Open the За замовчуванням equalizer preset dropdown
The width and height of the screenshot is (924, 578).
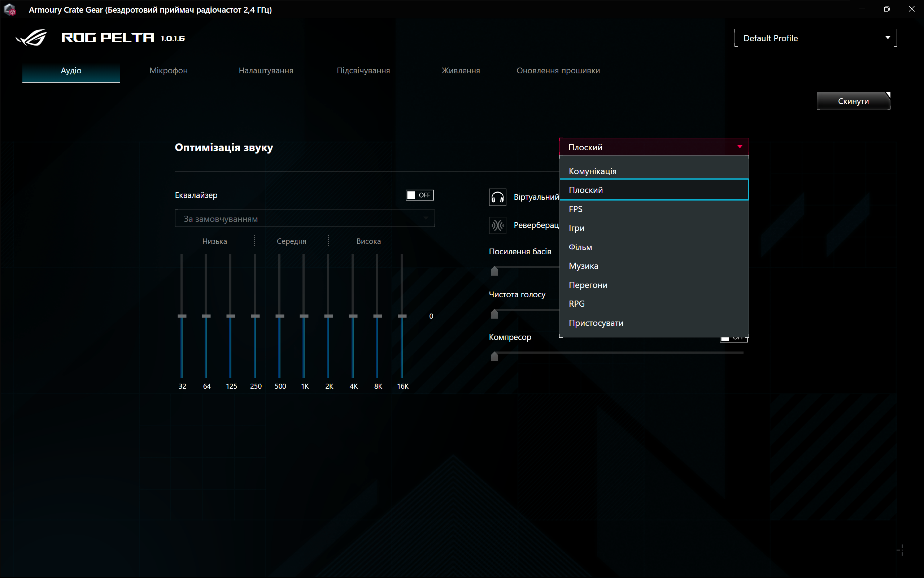[x=305, y=219]
